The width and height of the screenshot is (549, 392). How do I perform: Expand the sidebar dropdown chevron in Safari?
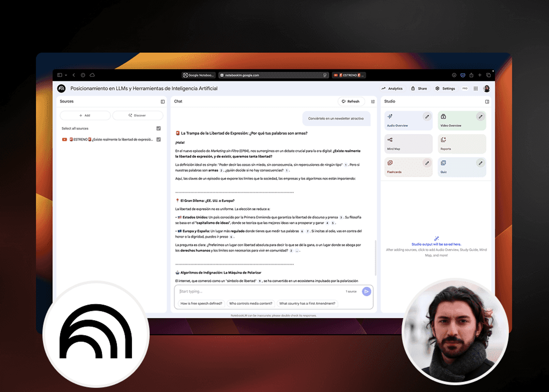coord(66,75)
